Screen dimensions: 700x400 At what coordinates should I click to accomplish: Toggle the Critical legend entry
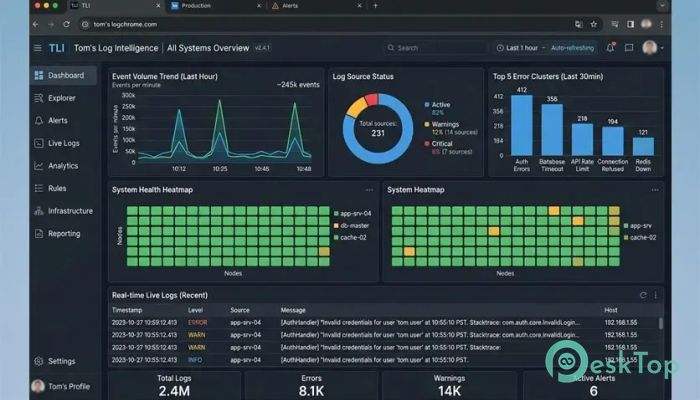pyautogui.click(x=438, y=144)
